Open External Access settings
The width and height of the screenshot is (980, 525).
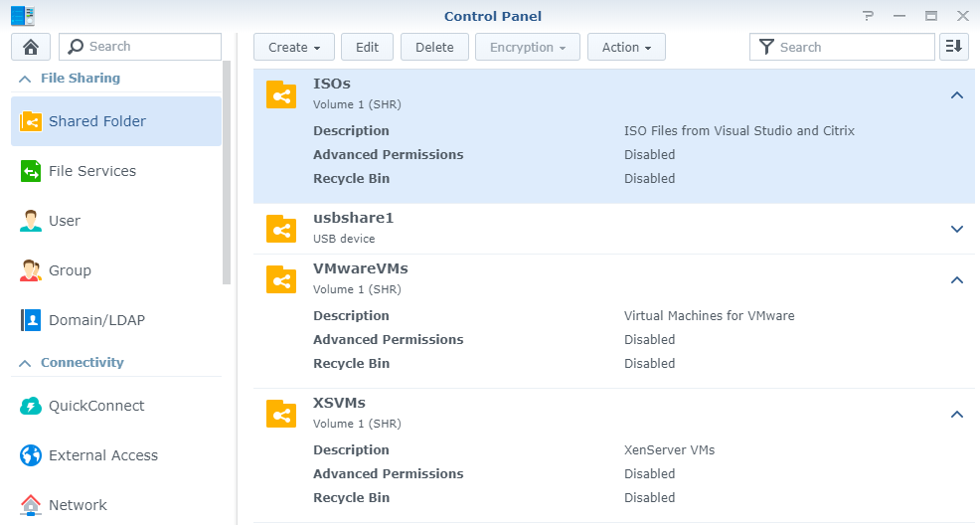click(x=103, y=455)
